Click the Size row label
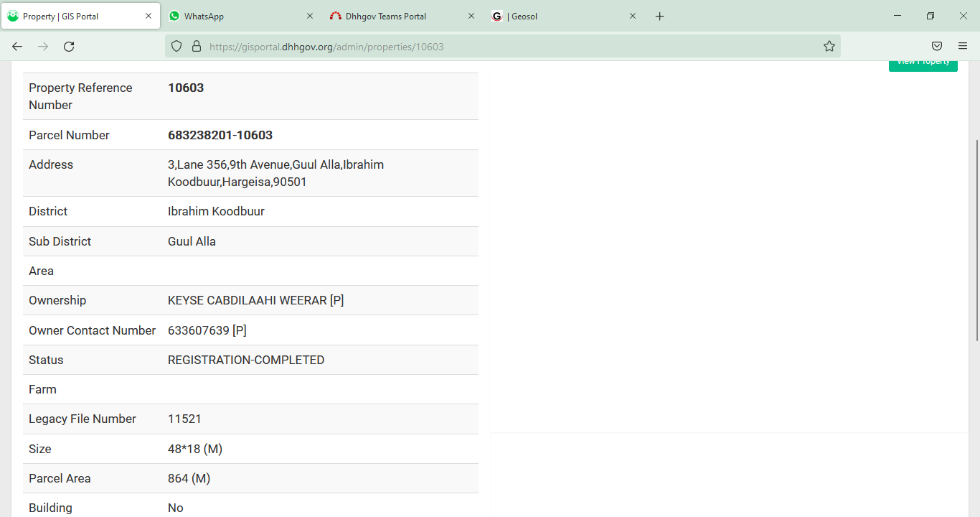 pos(40,449)
